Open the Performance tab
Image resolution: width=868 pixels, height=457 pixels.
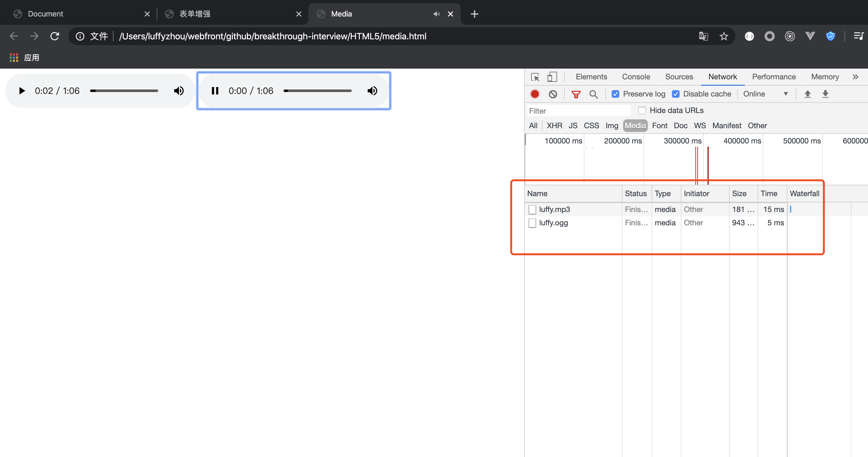[774, 77]
